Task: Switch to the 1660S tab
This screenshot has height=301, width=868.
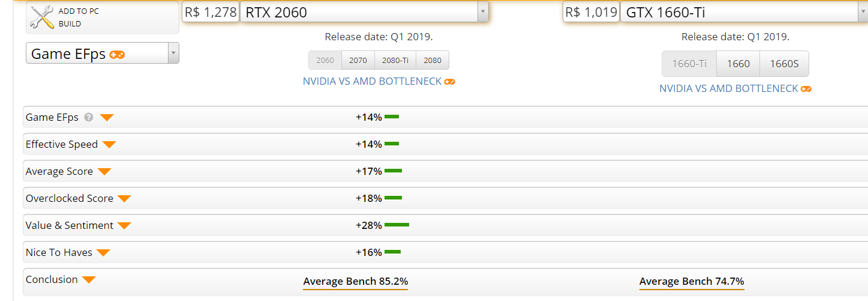Action: pos(784,64)
